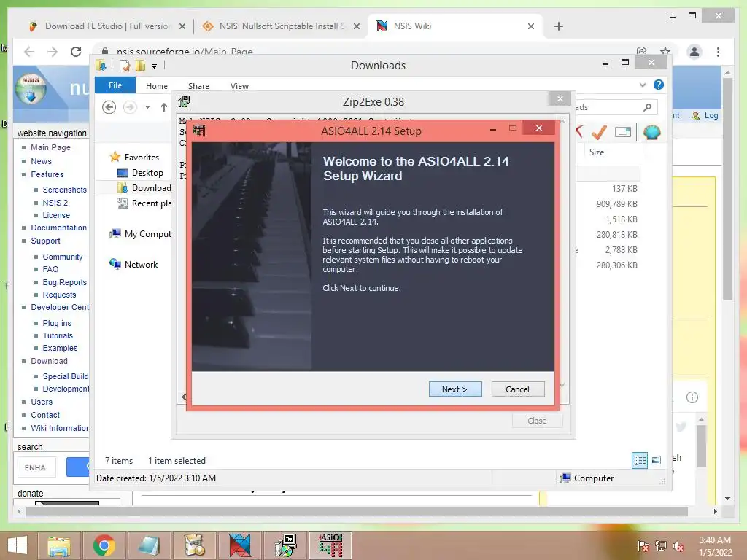
Task: Go back in the Downloads explorer
Action: tap(109, 107)
